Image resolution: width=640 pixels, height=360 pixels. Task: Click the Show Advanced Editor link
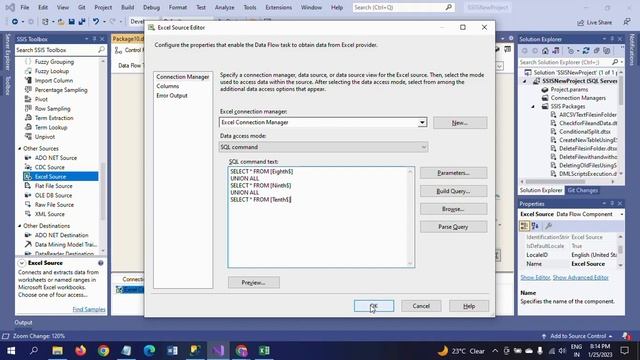(x=580, y=278)
